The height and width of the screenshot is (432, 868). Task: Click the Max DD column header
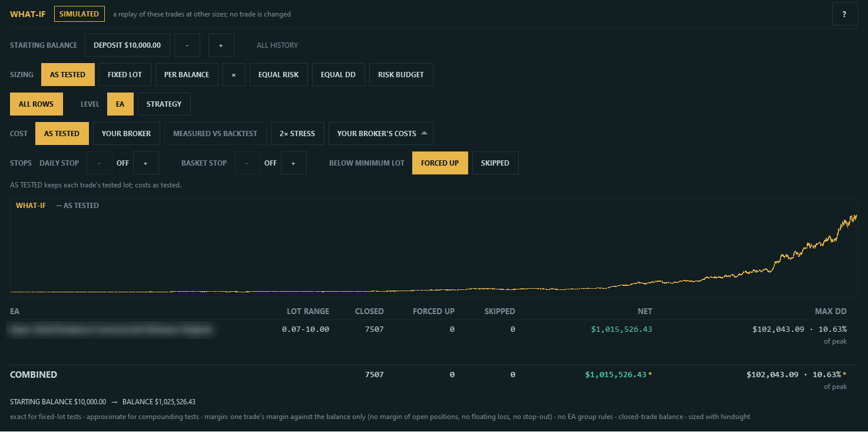830,311
